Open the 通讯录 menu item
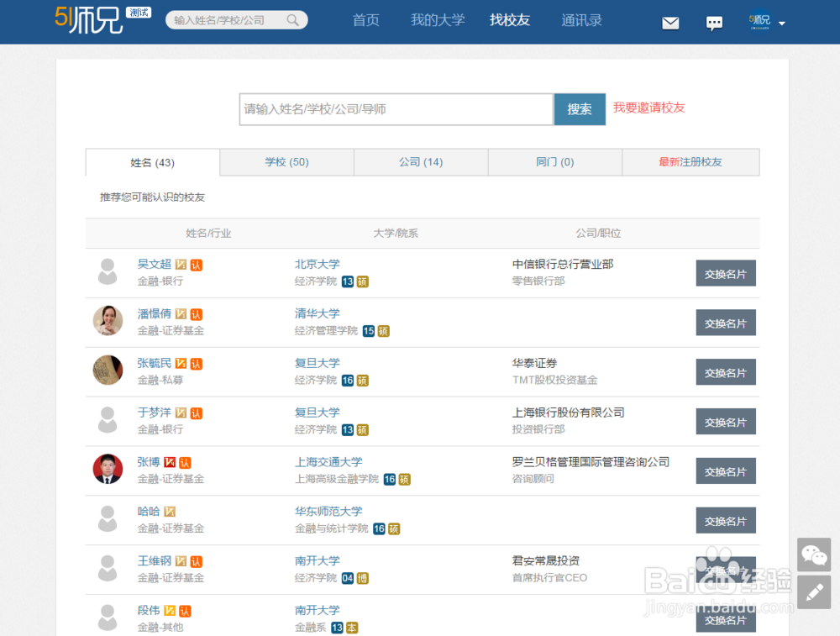The width and height of the screenshot is (840, 636). tap(582, 20)
